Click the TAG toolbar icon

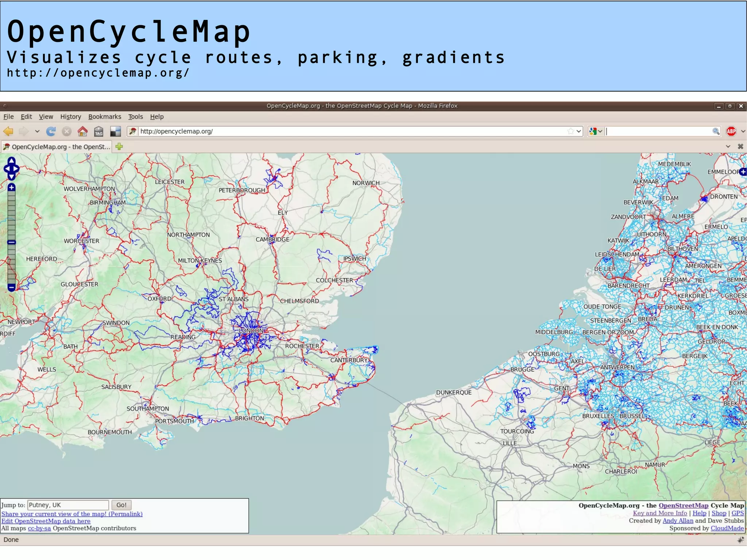[99, 131]
